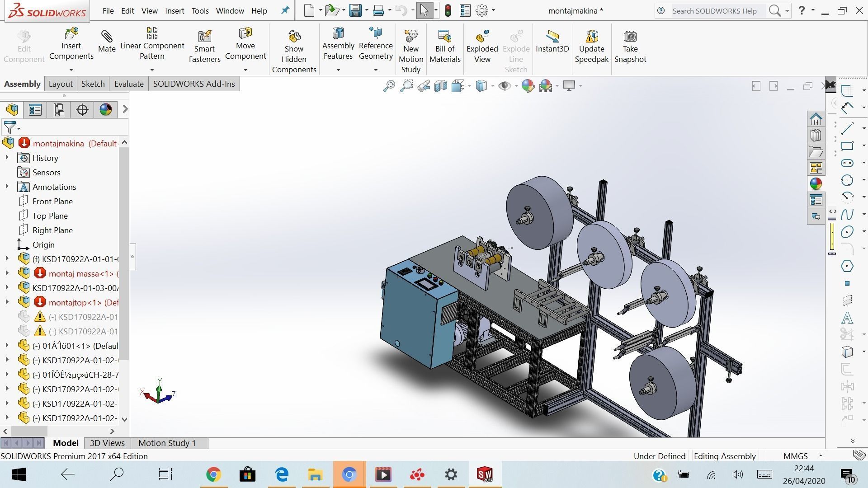Image resolution: width=868 pixels, height=488 pixels.
Task: Open Reference Geometry
Action: pos(376,44)
